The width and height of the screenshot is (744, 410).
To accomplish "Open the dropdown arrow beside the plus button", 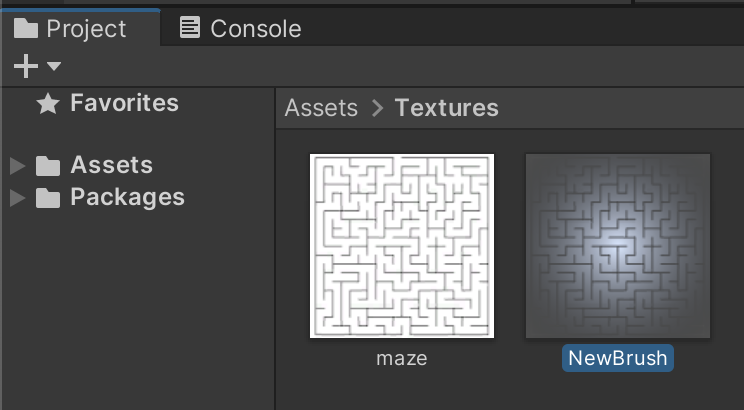I will pyautogui.click(x=54, y=66).
